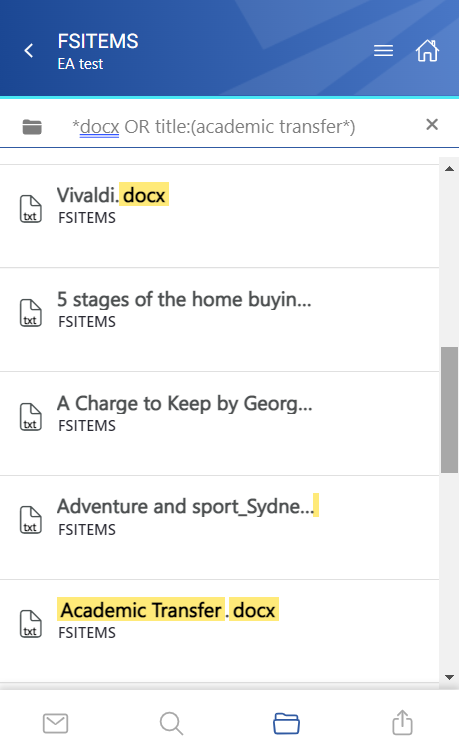Open the share tab in bottom bar

402,723
